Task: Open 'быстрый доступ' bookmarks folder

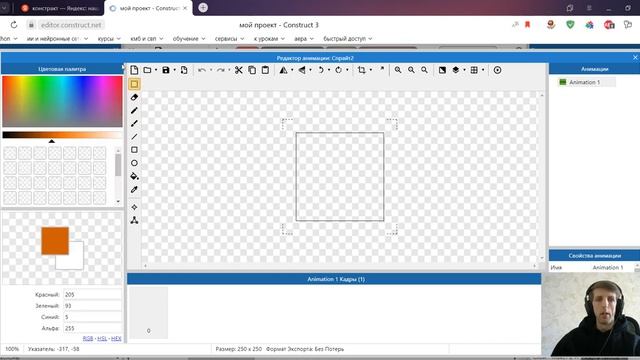Action: [348, 39]
